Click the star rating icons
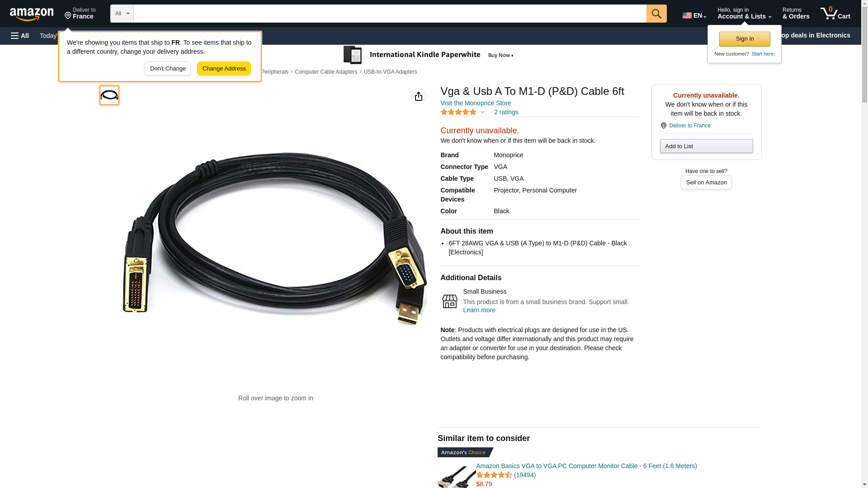868x488 pixels. pyautogui.click(x=458, y=112)
